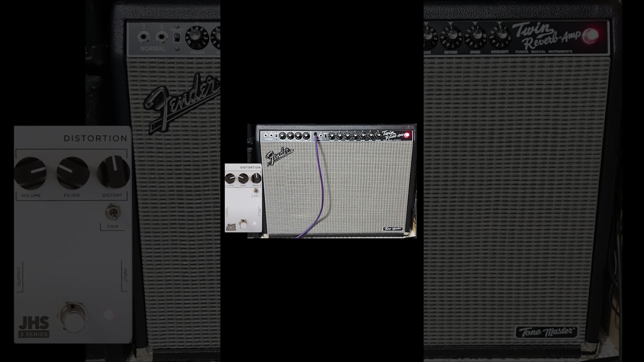The height and width of the screenshot is (362, 644).
Task: Click the OUTPUT label on the large pedal
Action: click(20, 277)
